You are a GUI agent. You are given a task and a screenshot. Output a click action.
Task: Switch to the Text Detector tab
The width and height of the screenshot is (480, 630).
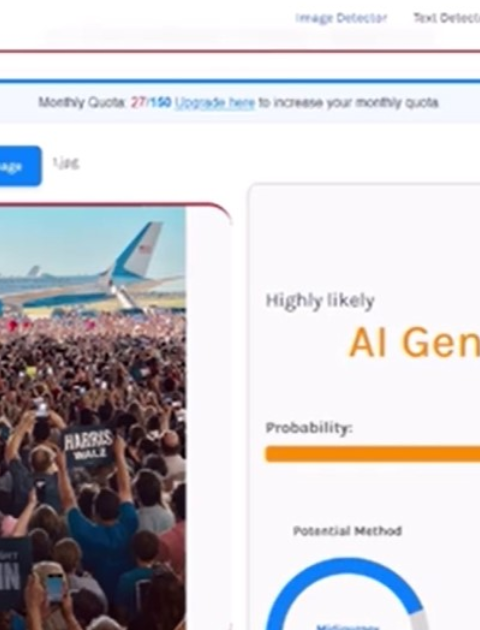click(x=447, y=18)
